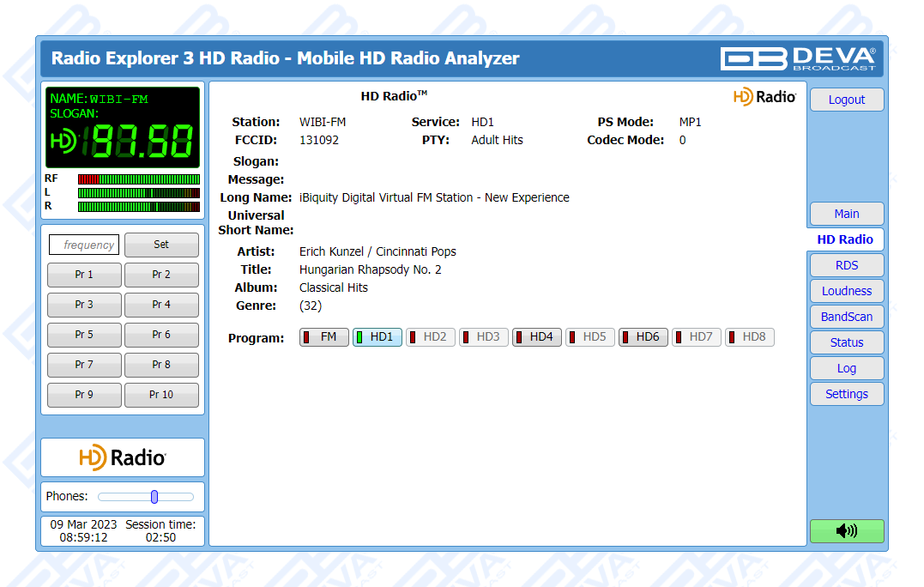This screenshot has width=924, height=587.
Task: Click the Set frequency button
Action: pyautogui.click(x=161, y=245)
